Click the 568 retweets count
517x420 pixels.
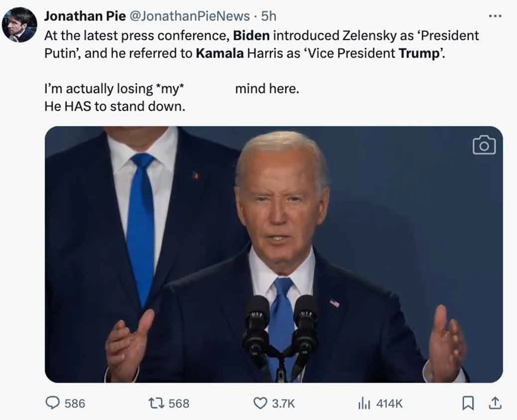click(179, 403)
